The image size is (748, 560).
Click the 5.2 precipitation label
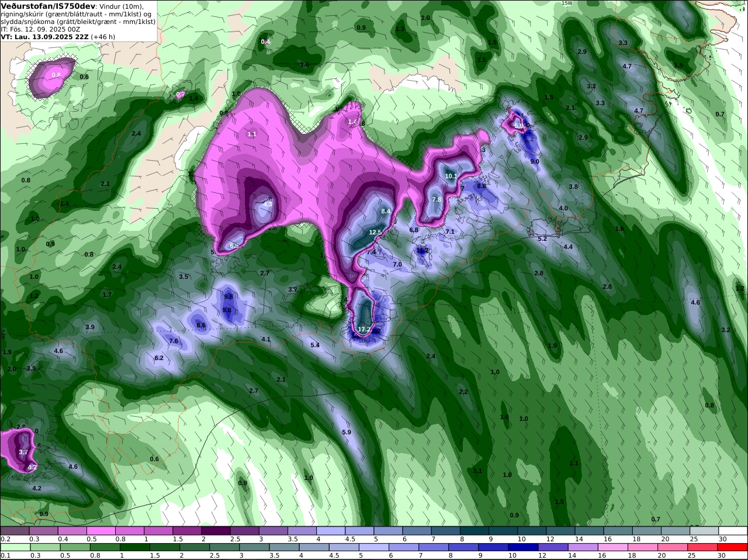point(542,238)
